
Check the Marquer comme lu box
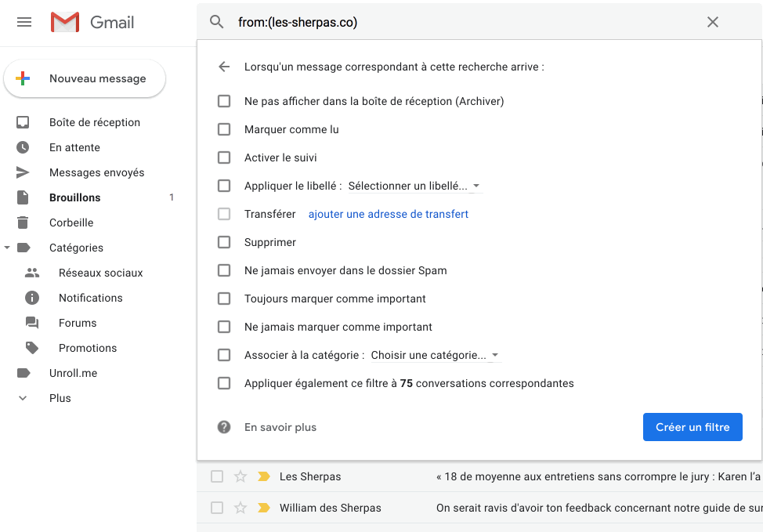tap(224, 129)
